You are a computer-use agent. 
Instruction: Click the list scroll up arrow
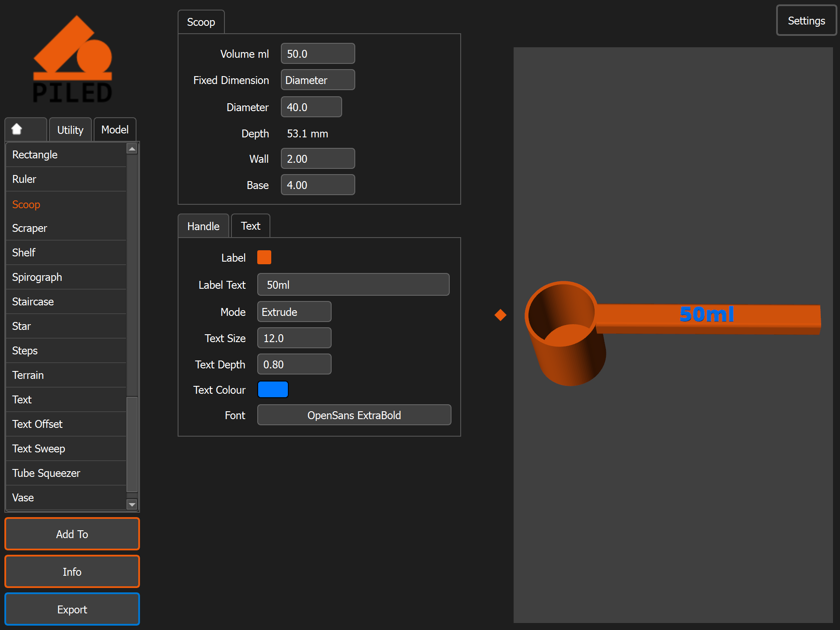point(132,149)
